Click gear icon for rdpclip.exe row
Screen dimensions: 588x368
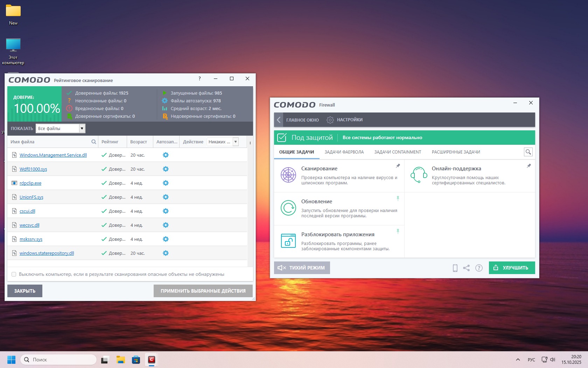point(166,183)
